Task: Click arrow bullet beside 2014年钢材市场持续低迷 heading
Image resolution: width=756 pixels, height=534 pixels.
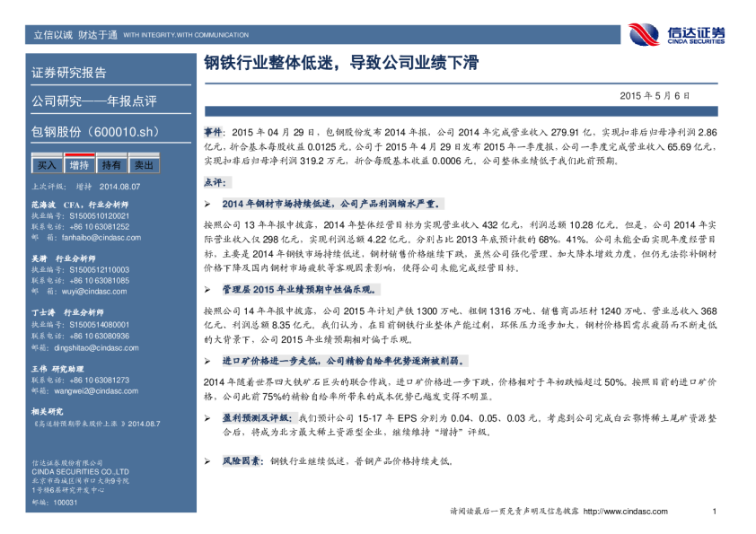Action: point(207,204)
